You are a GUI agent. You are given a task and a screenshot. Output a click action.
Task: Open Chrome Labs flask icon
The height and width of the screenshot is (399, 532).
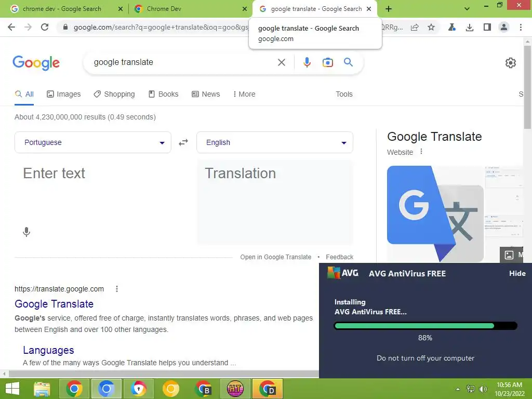tap(452, 27)
